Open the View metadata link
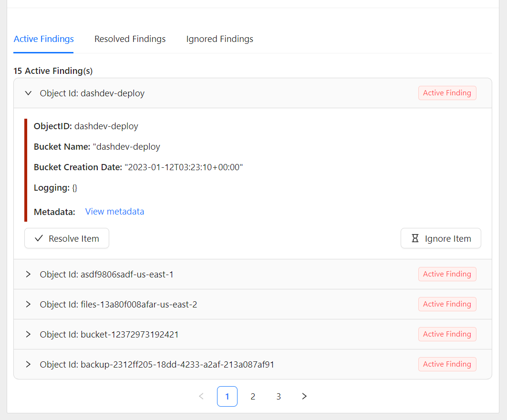Viewport: 507px width, 420px height. (x=114, y=212)
